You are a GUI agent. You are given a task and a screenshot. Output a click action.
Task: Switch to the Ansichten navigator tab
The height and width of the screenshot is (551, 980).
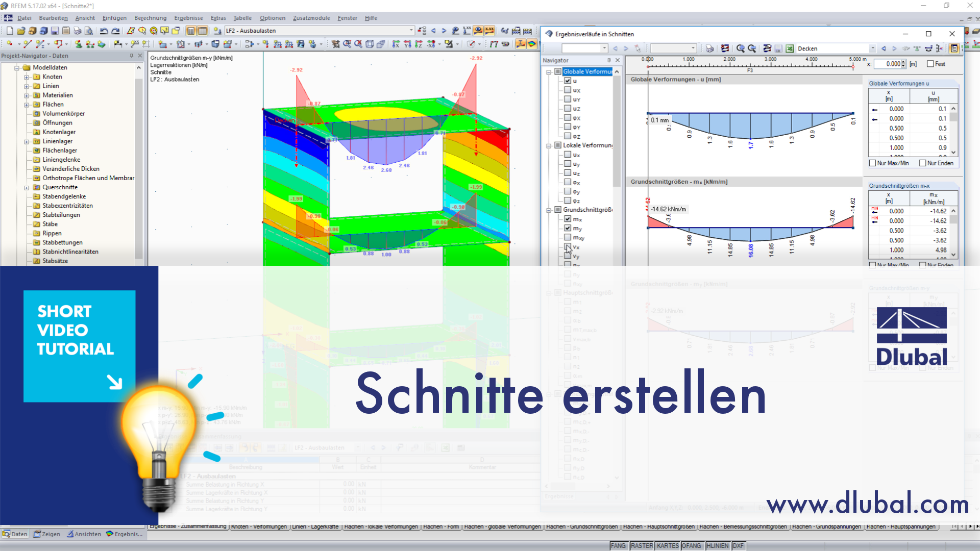84,534
